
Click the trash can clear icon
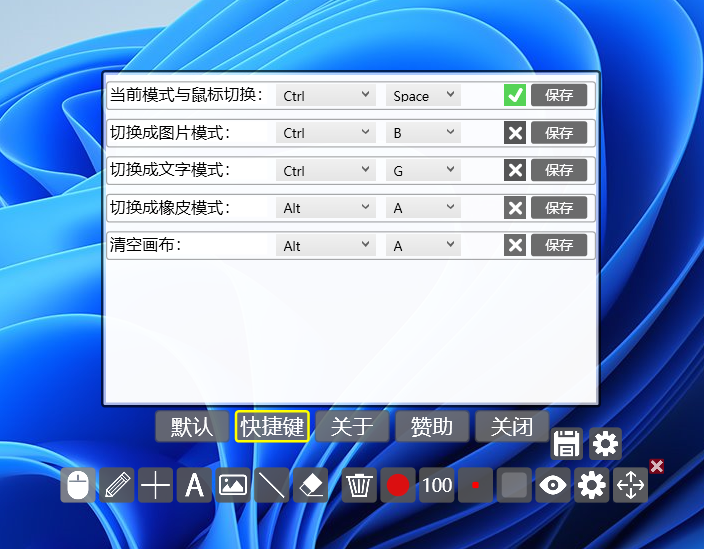(x=359, y=485)
